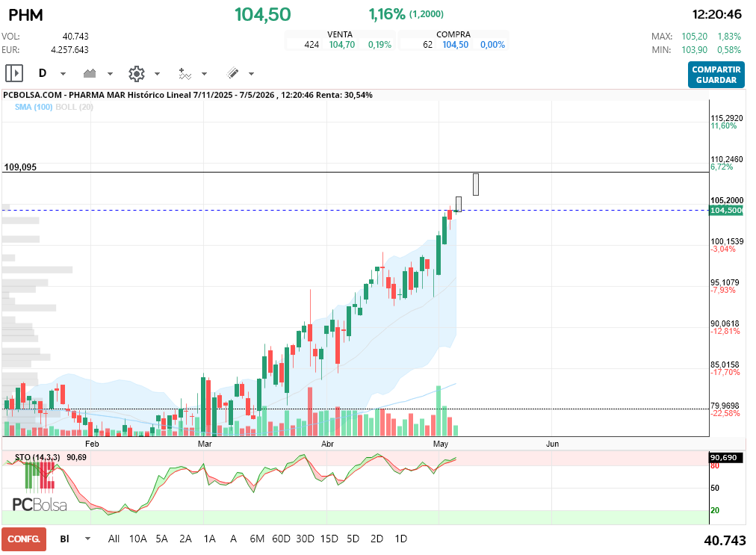Click the VENTA volume 424
The image size is (756, 555).
[x=312, y=45]
